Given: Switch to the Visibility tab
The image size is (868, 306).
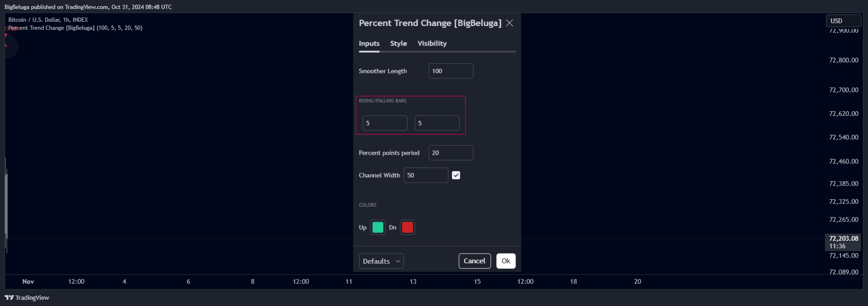Looking at the screenshot, I should pyautogui.click(x=432, y=44).
